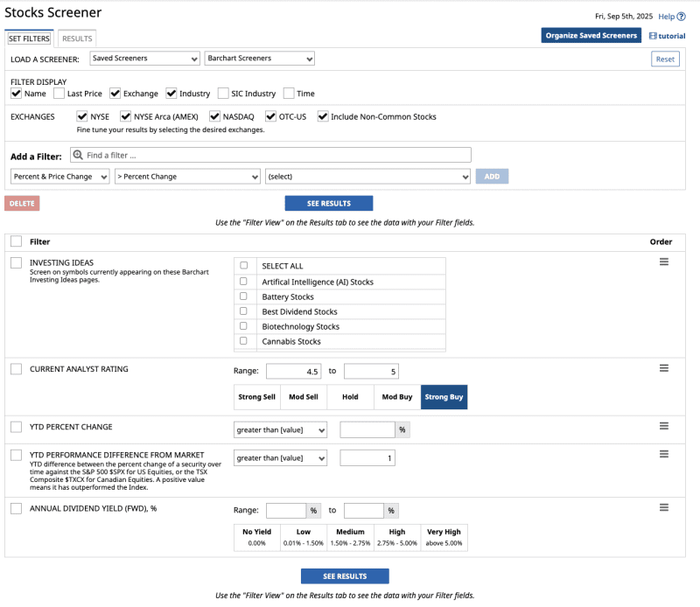Click reorder handle for Annual Dividend Yield
This screenshot has height=607, width=700.
pos(664,507)
